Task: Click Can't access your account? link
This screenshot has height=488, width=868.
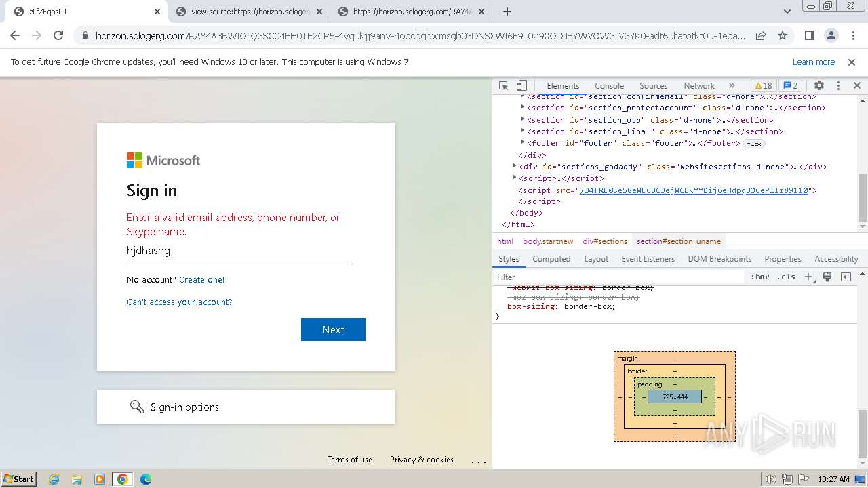Action: coord(179,302)
